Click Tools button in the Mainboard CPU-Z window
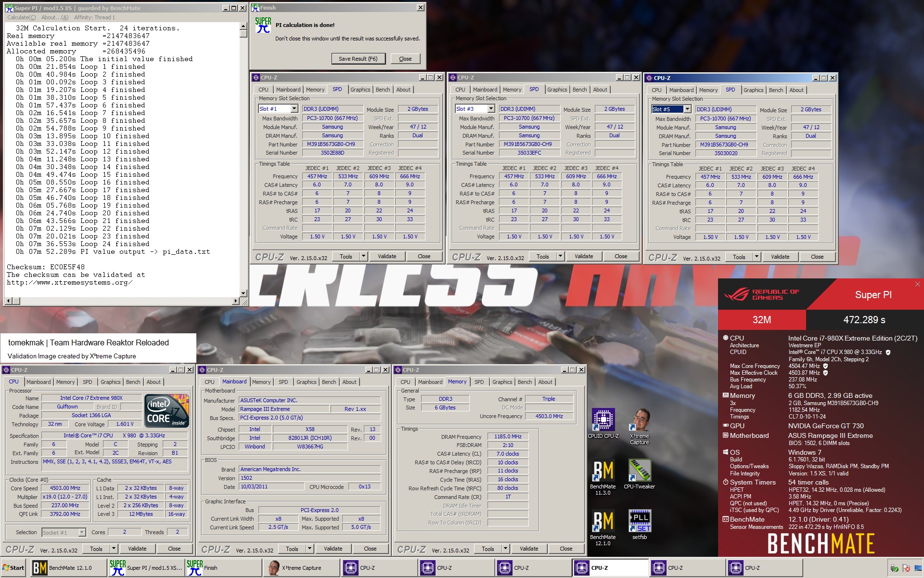This screenshot has height=578, width=924. [x=292, y=549]
